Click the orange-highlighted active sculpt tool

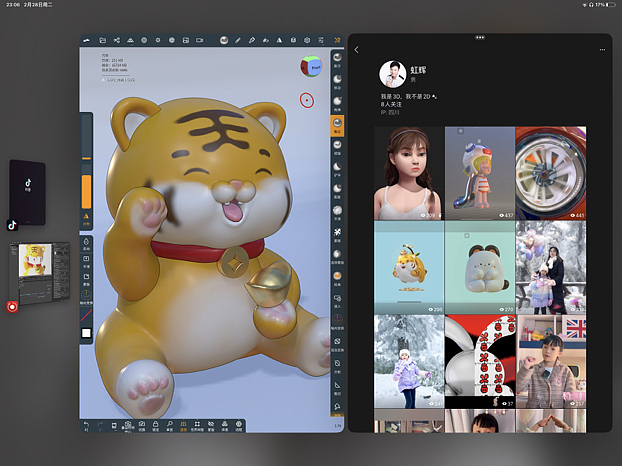[x=337, y=125]
